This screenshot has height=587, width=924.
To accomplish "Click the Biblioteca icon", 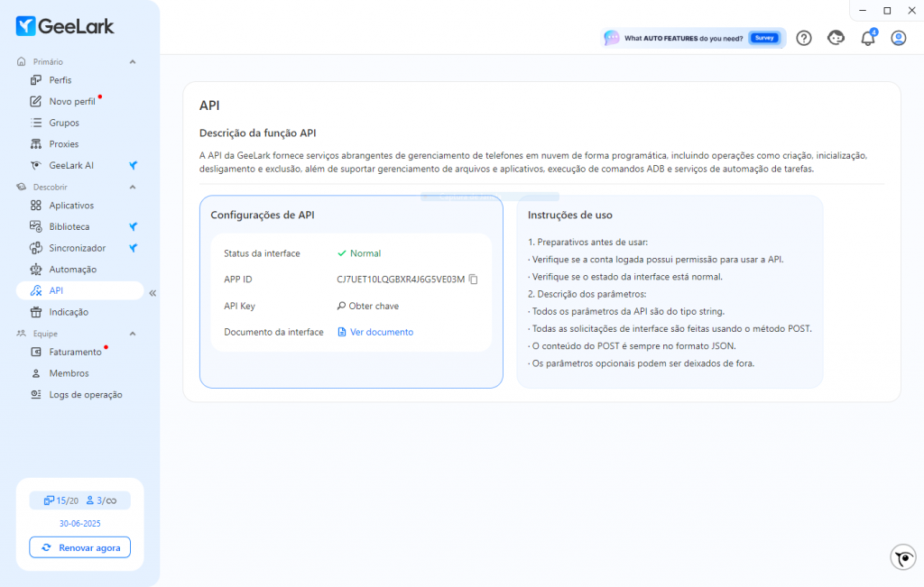I will 36,226.
